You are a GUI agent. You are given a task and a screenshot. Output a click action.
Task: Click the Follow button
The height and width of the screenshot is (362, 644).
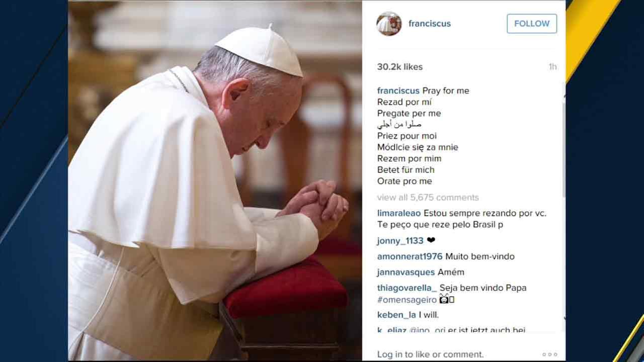pyautogui.click(x=532, y=24)
